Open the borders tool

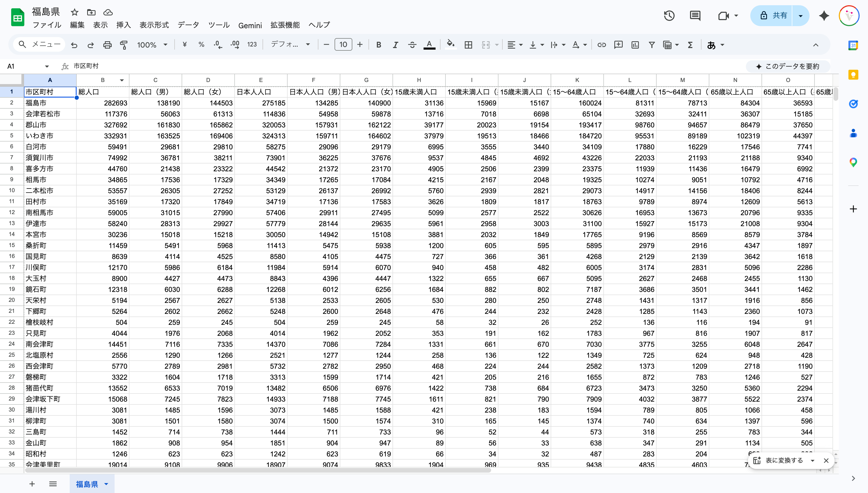point(468,45)
